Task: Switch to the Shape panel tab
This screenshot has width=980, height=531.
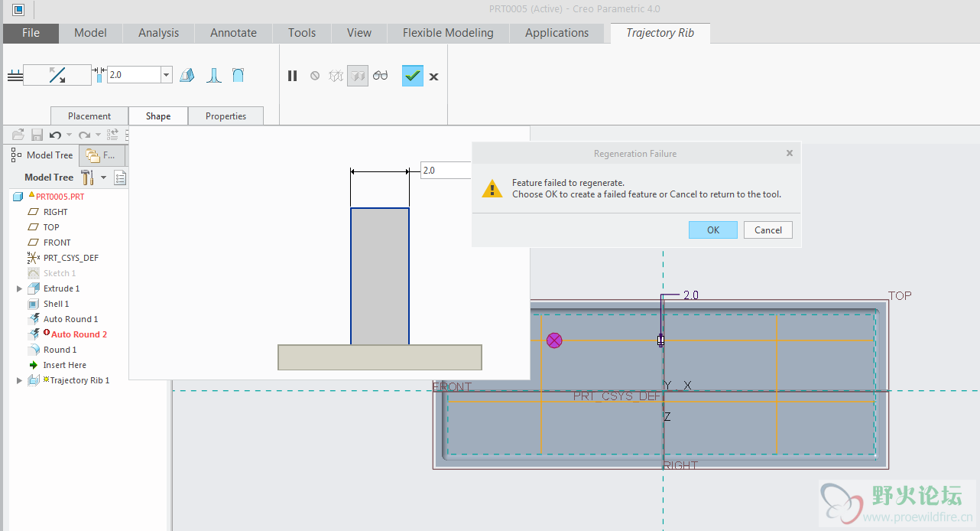Action: tap(158, 116)
